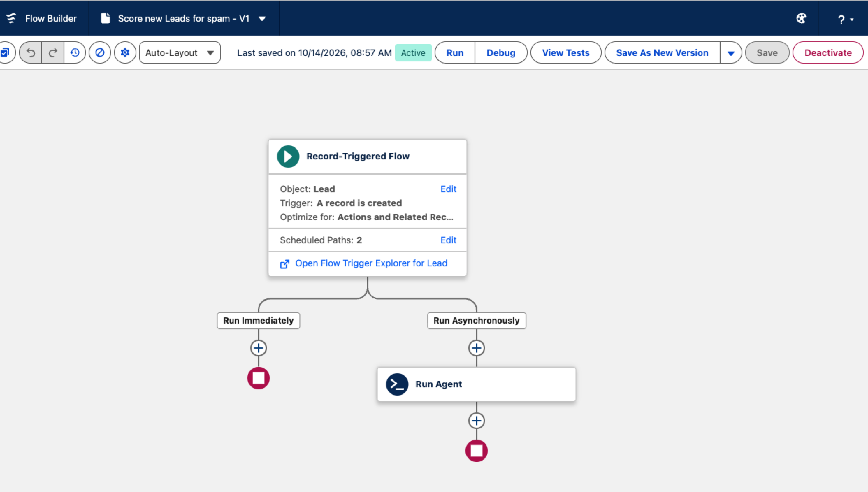Edit the Scheduled Paths
Image resolution: width=868 pixels, height=492 pixels.
[448, 240]
